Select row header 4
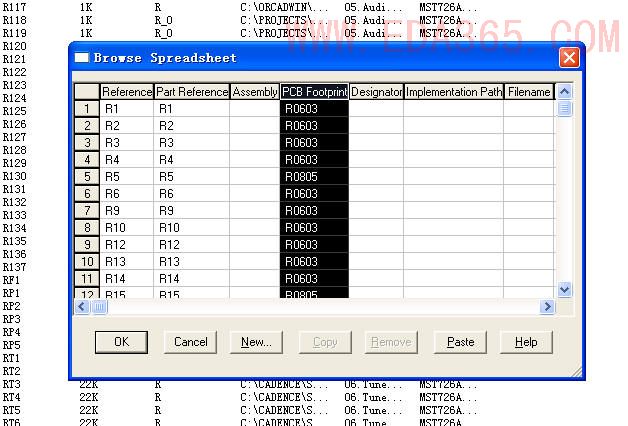The width and height of the screenshot is (628, 426). [87, 160]
